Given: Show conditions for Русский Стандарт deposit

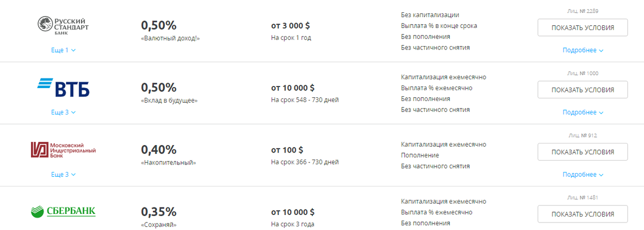Looking at the screenshot, I should pyautogui.click(x=583, y=28).
